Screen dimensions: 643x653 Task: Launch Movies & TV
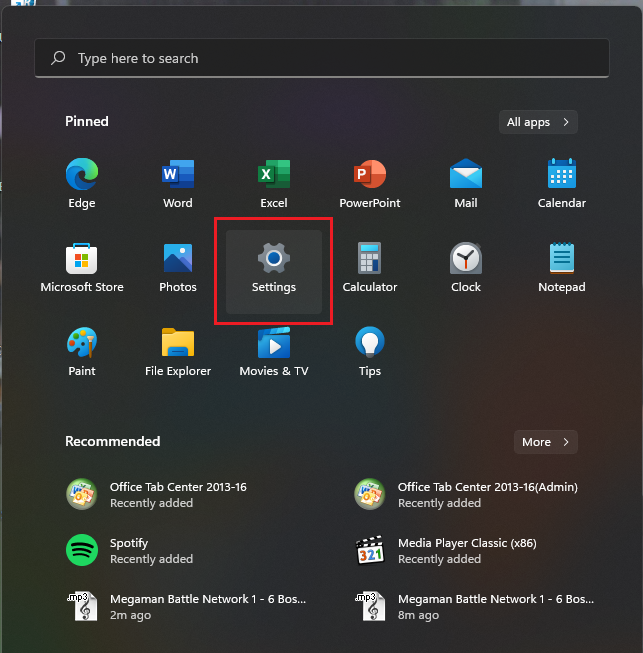point(274,351)
